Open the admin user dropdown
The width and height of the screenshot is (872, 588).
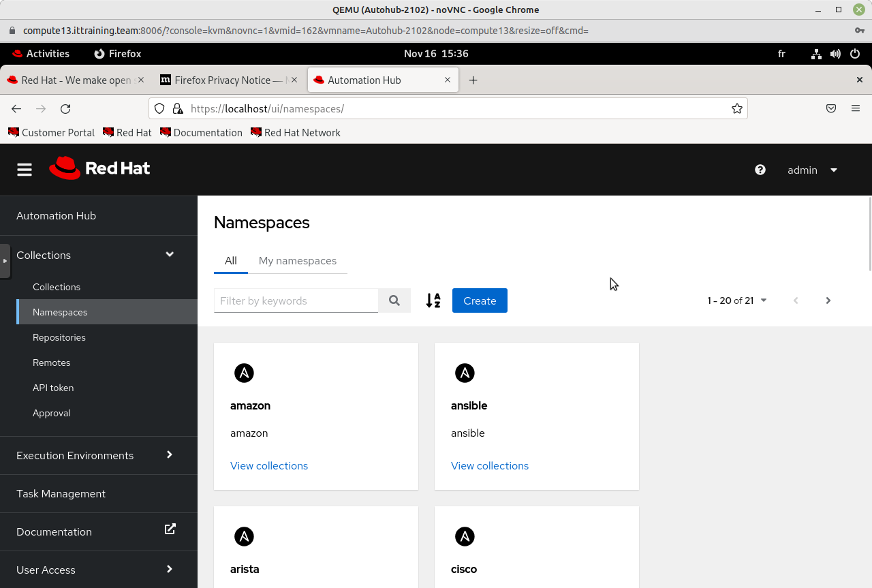click(812, 170)
